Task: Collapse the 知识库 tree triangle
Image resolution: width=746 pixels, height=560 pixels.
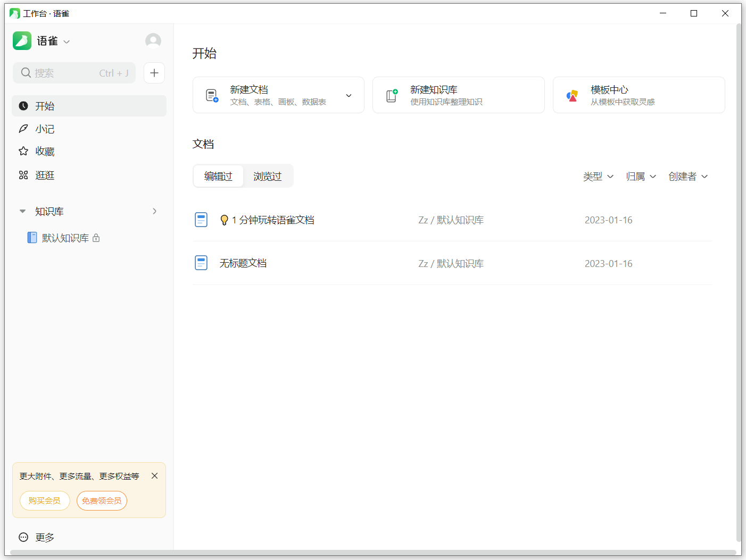Action: coord(22,211)
